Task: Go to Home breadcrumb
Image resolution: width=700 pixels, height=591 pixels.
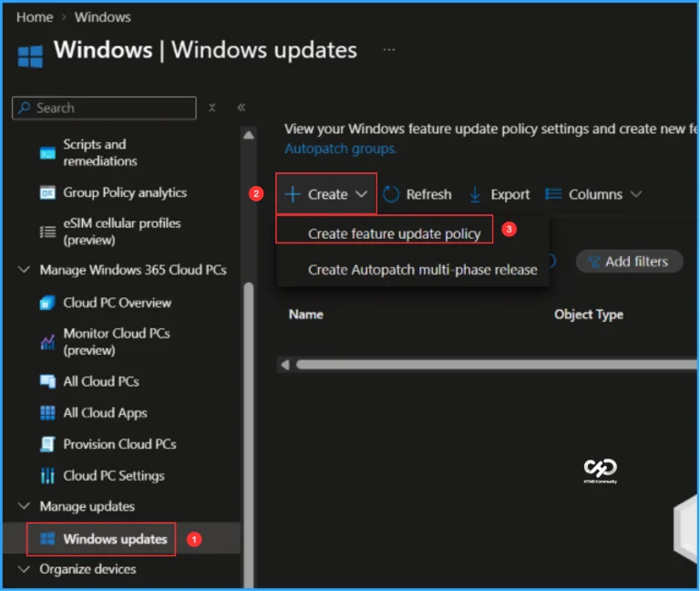Action: pyautogui.click(x=35, y=17)
